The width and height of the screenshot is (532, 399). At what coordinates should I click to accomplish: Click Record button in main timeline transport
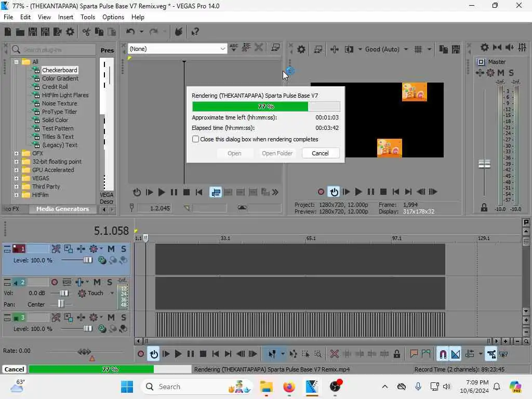point(141,354)
